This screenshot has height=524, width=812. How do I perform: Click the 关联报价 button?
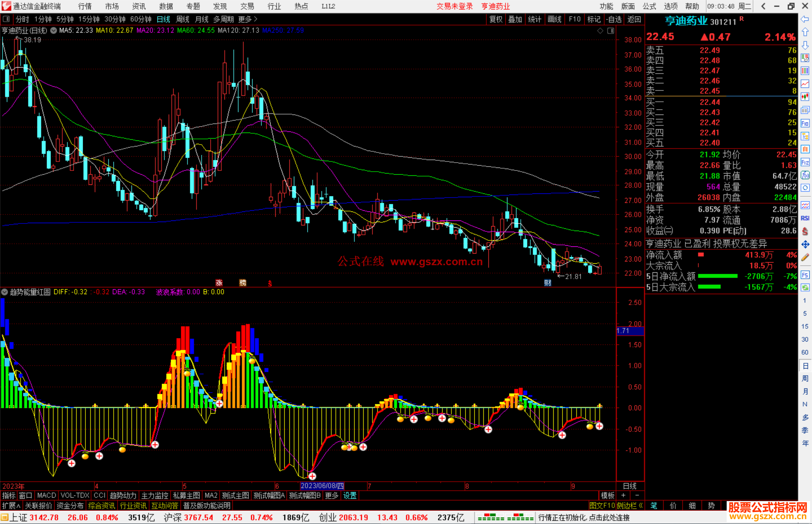click(x=39, y=506)
